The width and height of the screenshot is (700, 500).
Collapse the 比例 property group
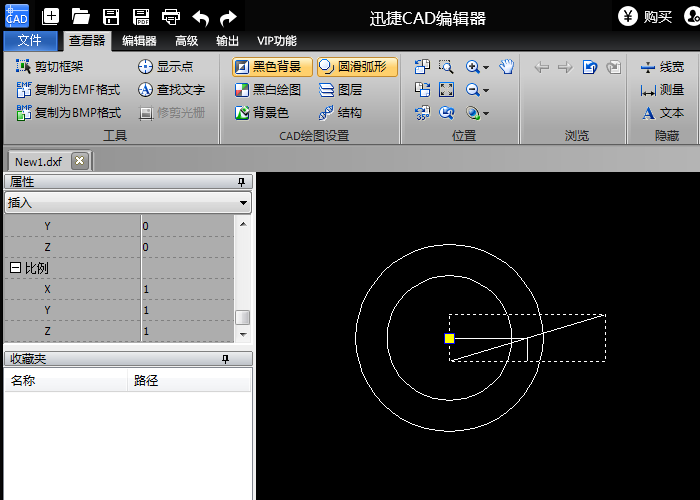15,268
